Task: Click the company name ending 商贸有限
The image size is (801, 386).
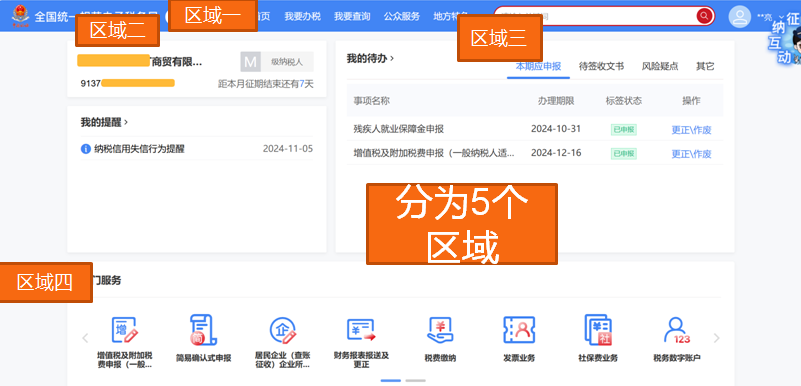Action: [x=140, y=62]
